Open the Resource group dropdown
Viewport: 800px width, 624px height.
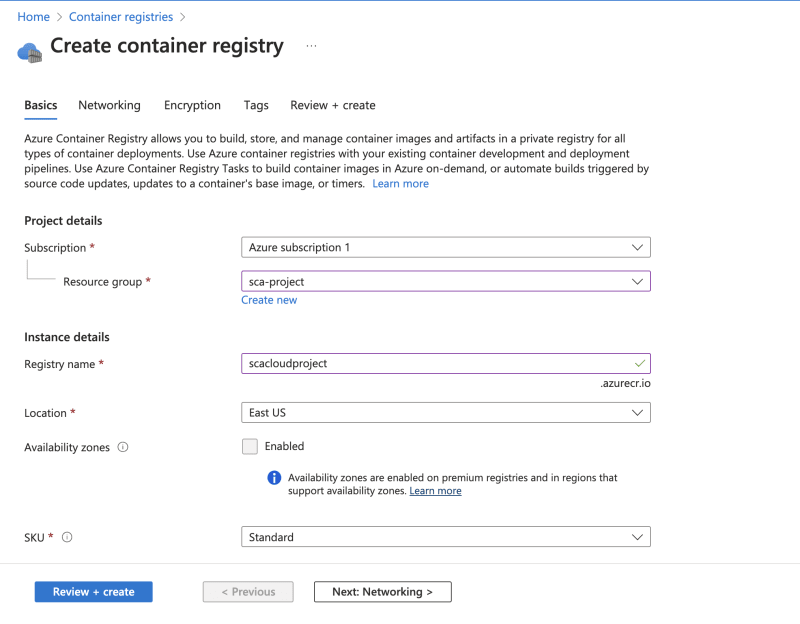click(x=445, y=282)
